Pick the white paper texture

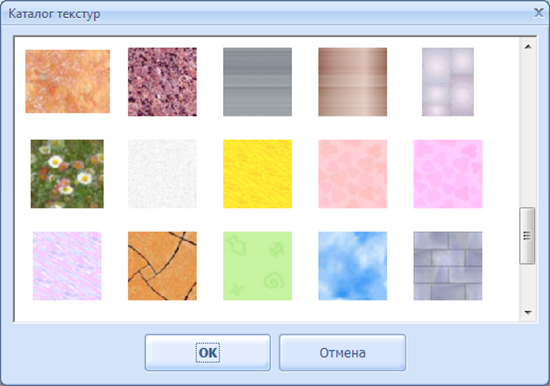pos(162,174)
